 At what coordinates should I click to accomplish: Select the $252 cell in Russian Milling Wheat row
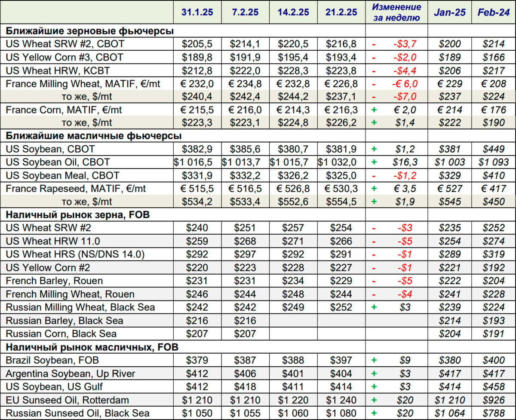(x=341, y=307)
